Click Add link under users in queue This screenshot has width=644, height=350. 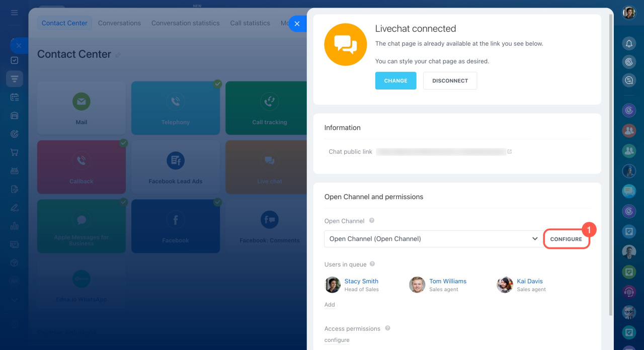(x=330, y=305)
